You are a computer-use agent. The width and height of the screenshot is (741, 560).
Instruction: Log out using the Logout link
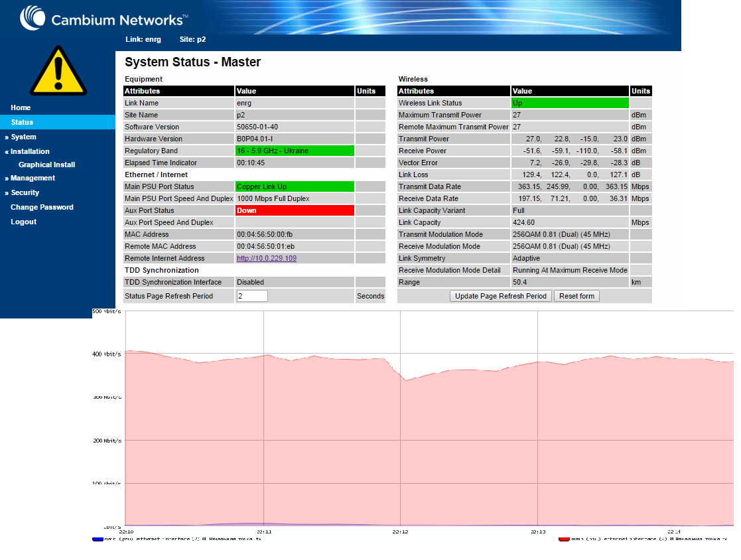click(x=24, y=222)
